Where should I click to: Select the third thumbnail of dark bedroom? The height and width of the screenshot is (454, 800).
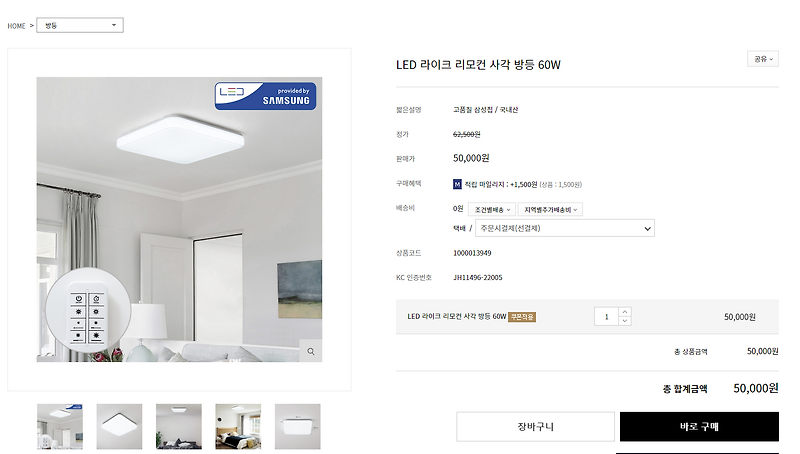point(179,426)
